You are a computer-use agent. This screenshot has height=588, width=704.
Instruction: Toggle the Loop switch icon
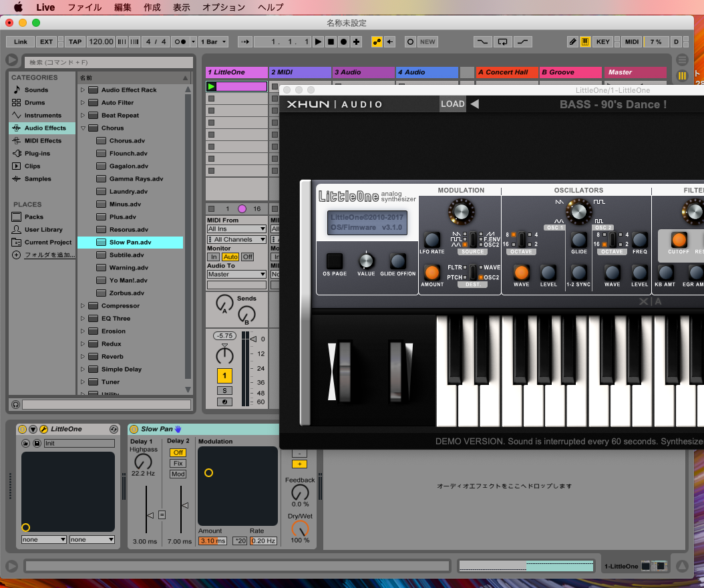click(x=502, y=42)
